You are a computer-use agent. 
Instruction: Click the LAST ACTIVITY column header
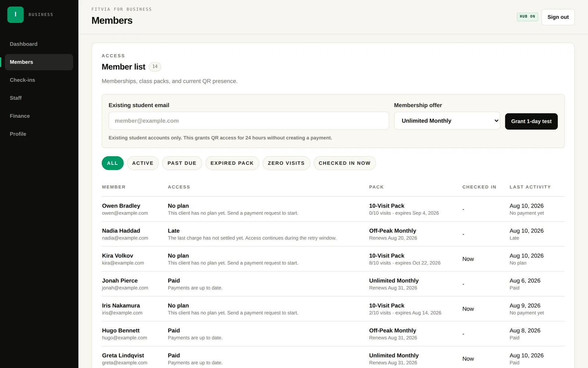530,187
